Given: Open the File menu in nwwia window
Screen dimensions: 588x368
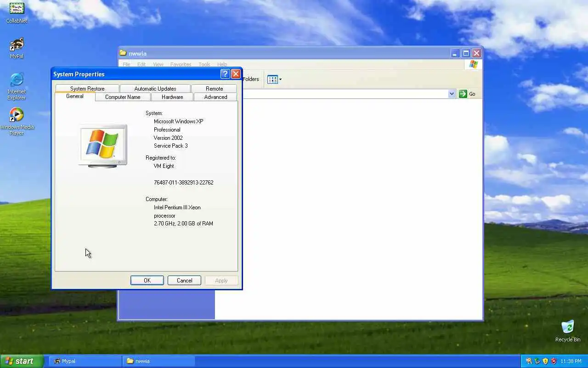Looking at the screenshot, I should coord(126,64).
